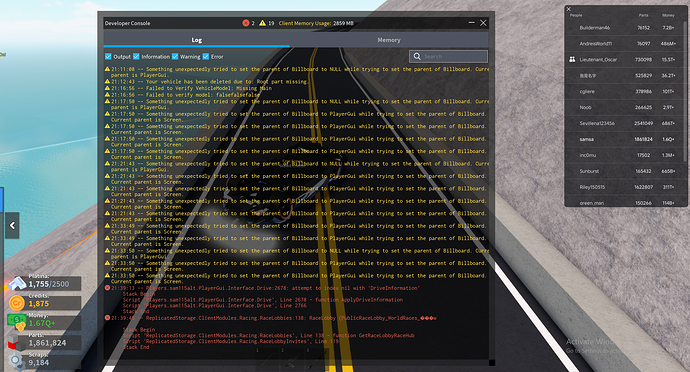The height and width of the screenshot is (372, 690).
Task: Select the Log tab
Action: 197,40
